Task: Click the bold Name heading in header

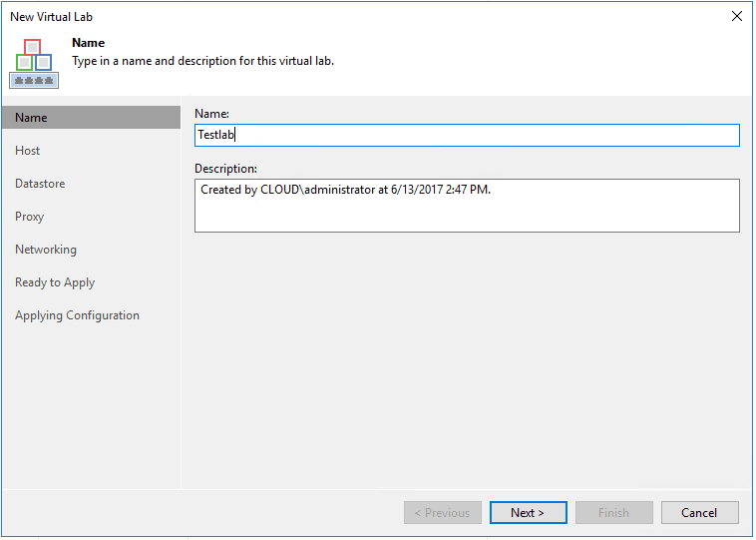Action: [89, 44]
